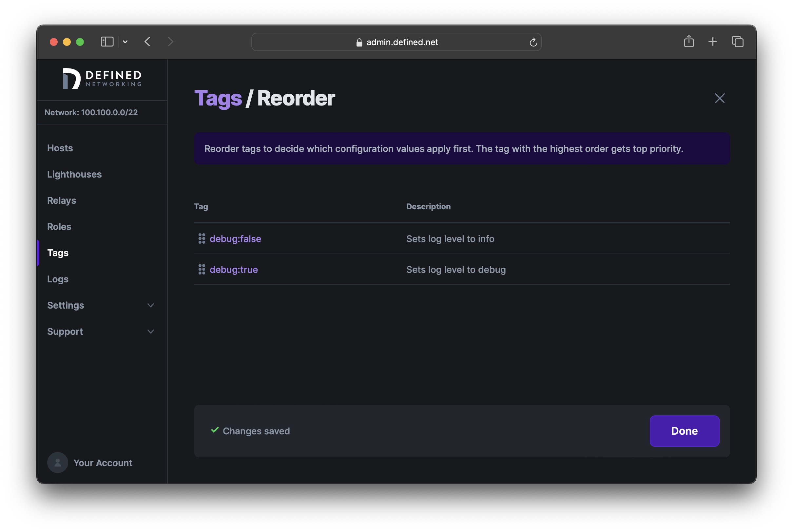
Task: Click the address bar URL field
Action: [x=402, y=42]
